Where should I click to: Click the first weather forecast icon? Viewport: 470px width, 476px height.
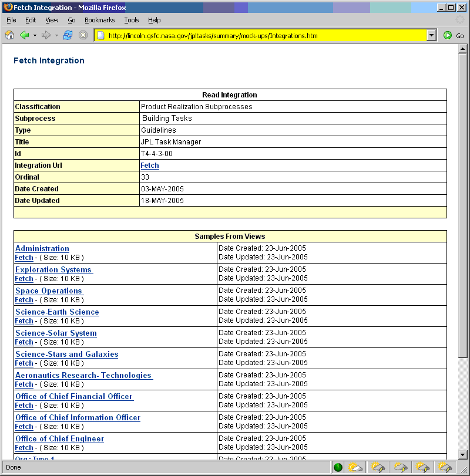pos(355,467)
